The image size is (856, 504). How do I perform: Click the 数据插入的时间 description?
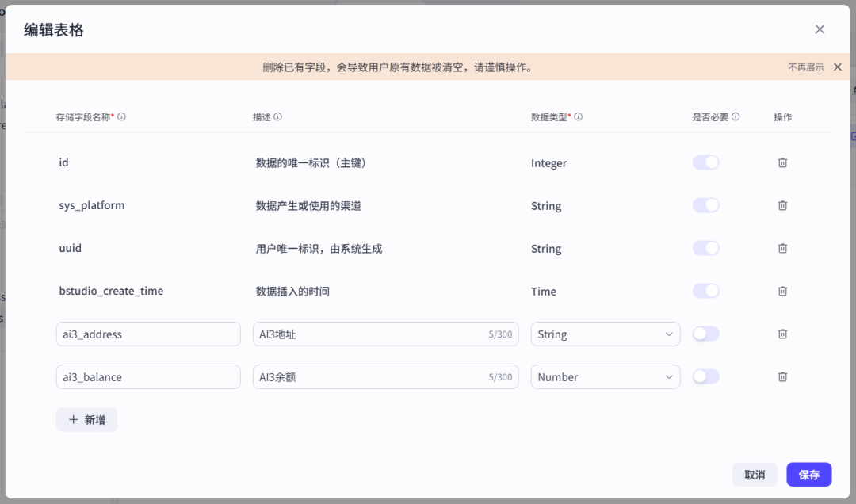point(292,291)
